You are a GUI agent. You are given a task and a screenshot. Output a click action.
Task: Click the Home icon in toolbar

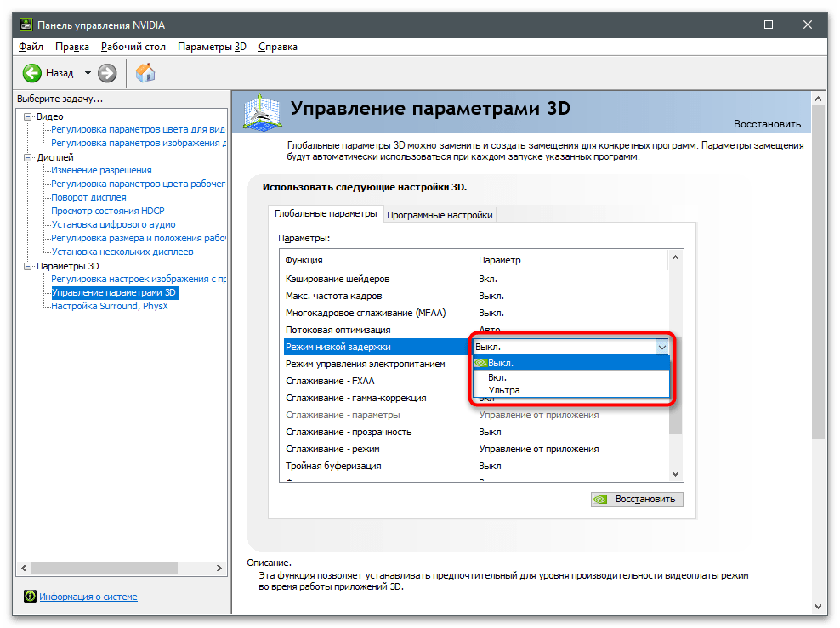point(145,73)
